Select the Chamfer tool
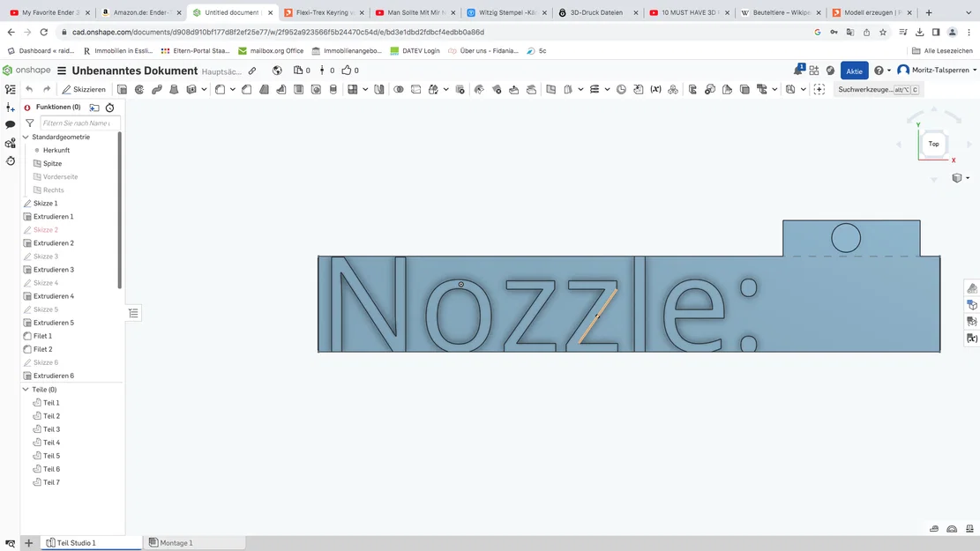The image size is (980, 551). click(247, 89)
